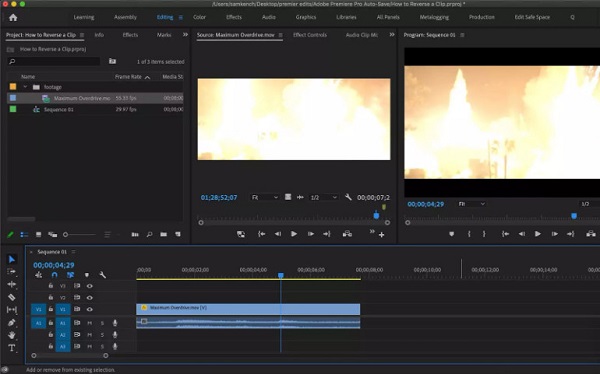Create a new bin in project panel footer

click(163, 234)
